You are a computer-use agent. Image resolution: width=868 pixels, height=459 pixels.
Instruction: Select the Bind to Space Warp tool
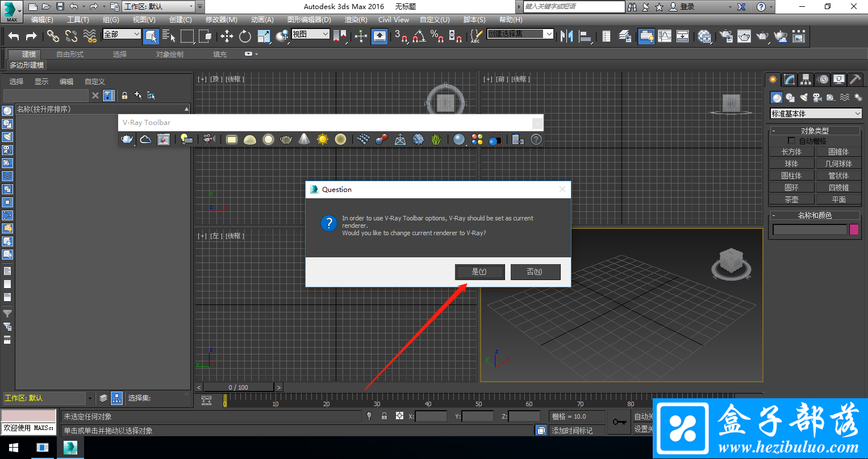pyautogui.click(x=90, y=36)
